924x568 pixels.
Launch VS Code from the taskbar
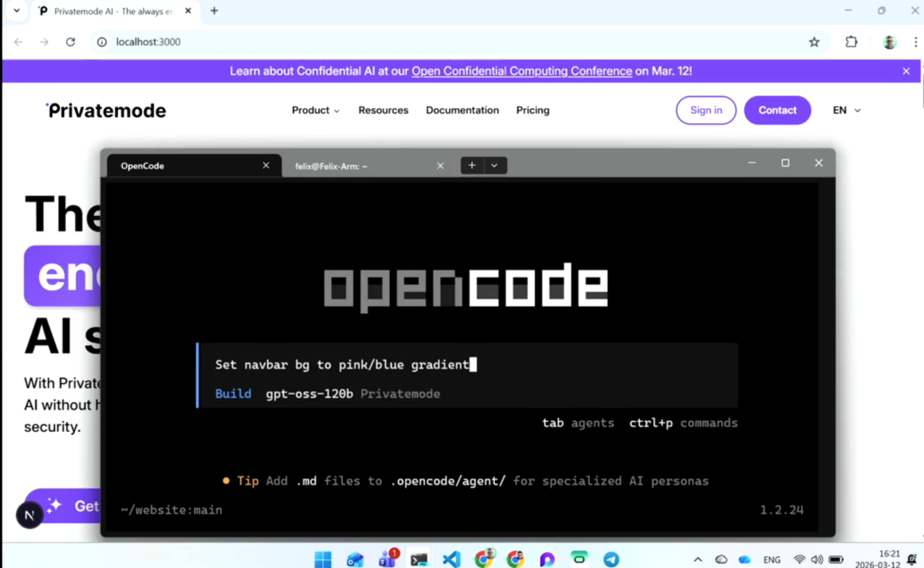tap(451, 559)
